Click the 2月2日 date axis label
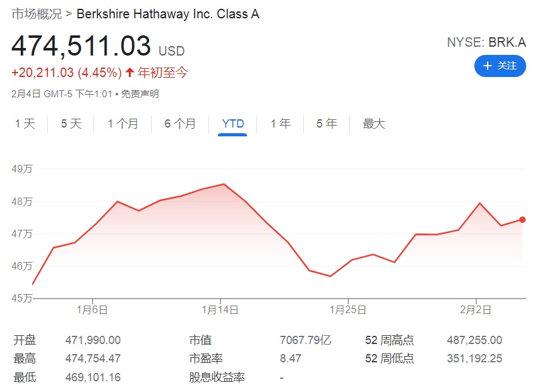The height and width of the screenshot is (392, 547). [476, 310]
